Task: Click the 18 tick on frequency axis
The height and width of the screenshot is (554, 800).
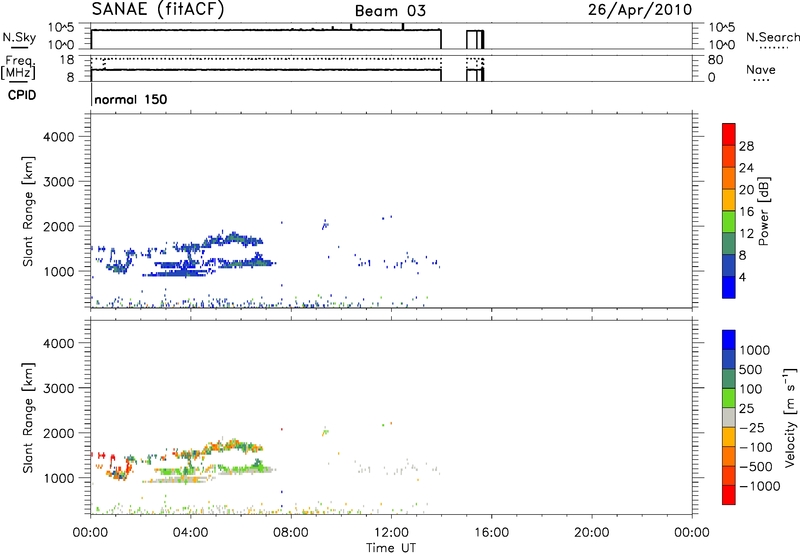Action: [67, 60]
